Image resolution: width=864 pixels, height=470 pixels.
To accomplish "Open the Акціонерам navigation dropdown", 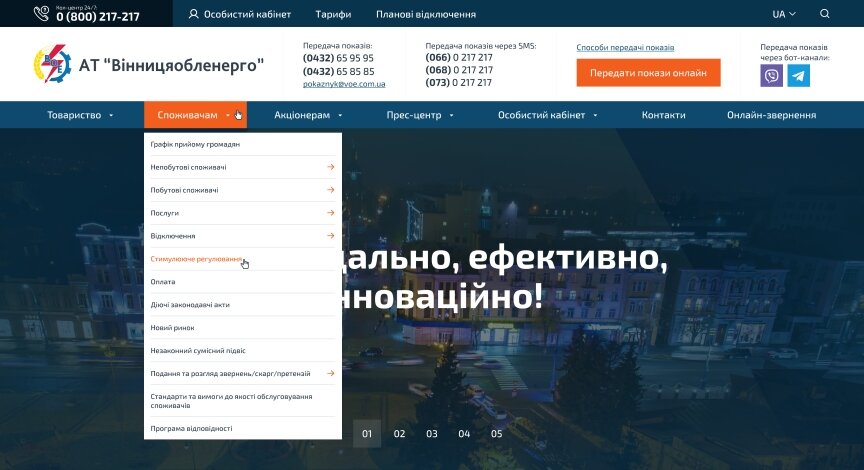I will pos(308,115).
